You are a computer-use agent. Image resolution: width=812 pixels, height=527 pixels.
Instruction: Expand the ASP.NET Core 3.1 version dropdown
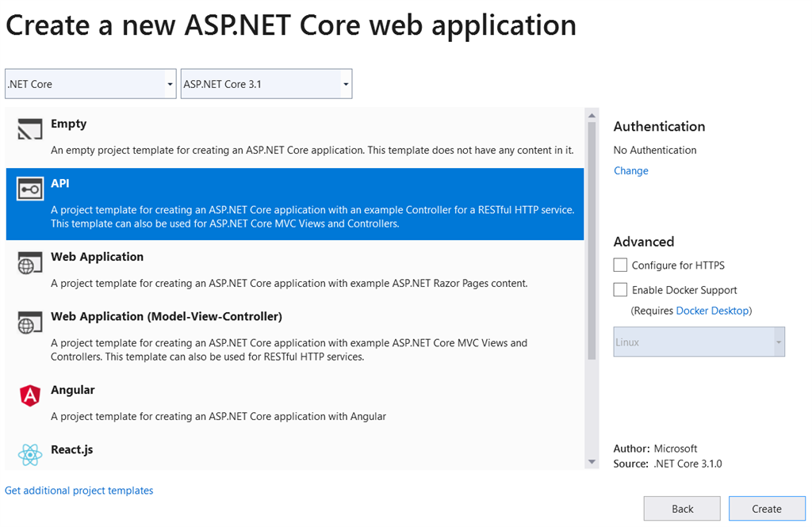pos(266,84)
